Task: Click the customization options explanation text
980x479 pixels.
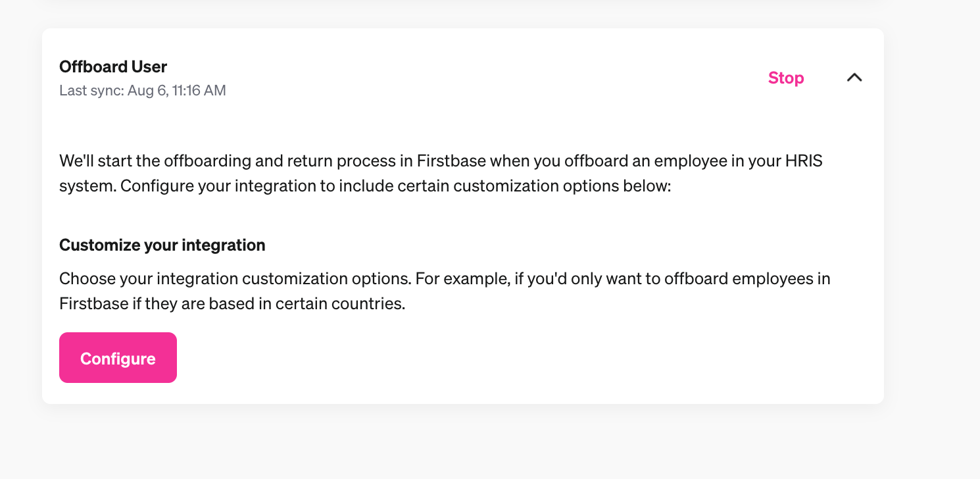Action: pyautogui.click(x=444, y=291)
